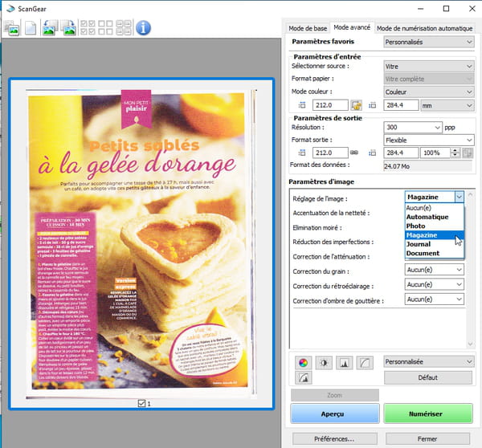Open the Correction du grain dropdown
482x448 pixels.
click(x=434, y=270)
